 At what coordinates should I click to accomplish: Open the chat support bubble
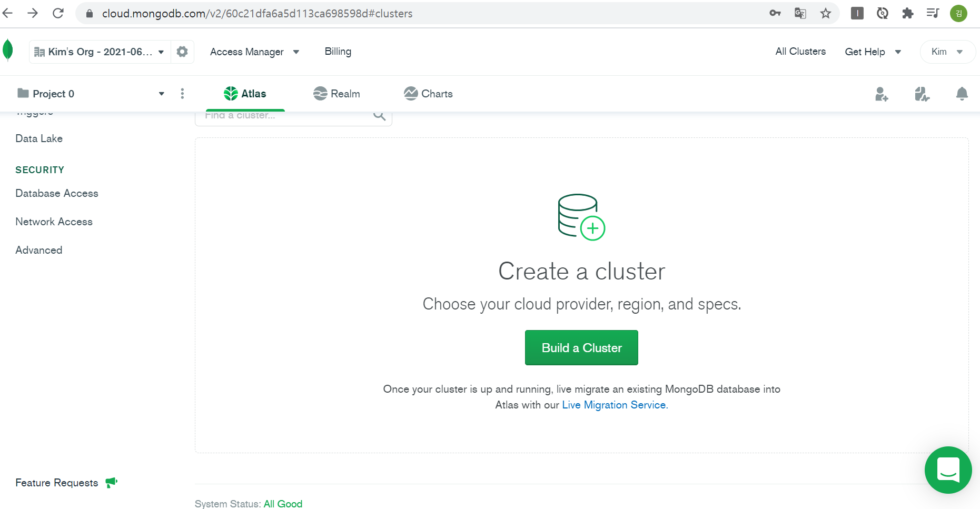[x=948, y=470]
